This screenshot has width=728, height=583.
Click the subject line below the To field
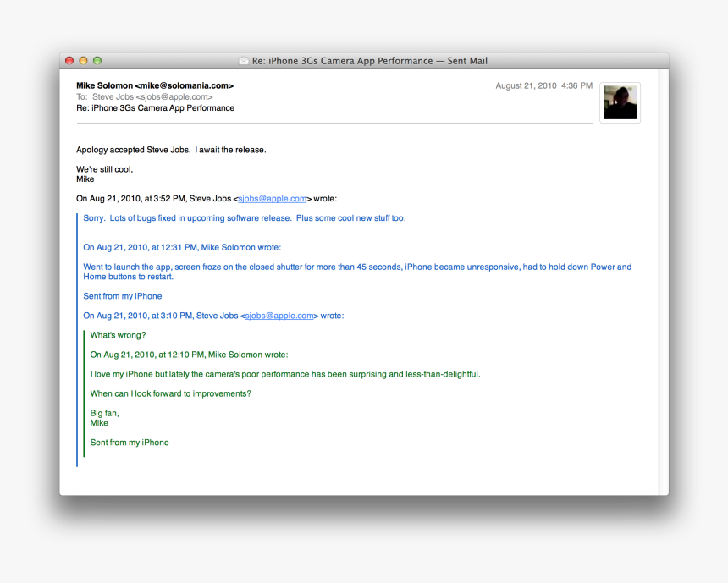[155, 108]
